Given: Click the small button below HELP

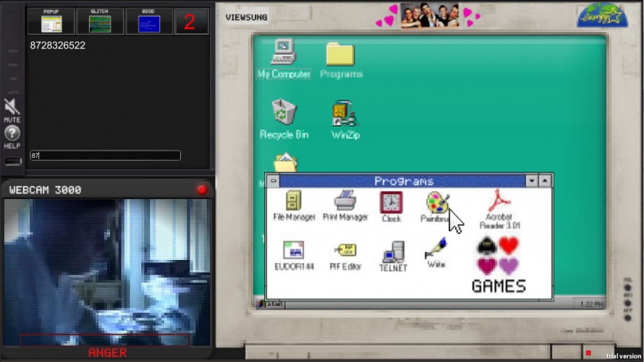Looking at the screenshot, I should click(x=13, y=161).
